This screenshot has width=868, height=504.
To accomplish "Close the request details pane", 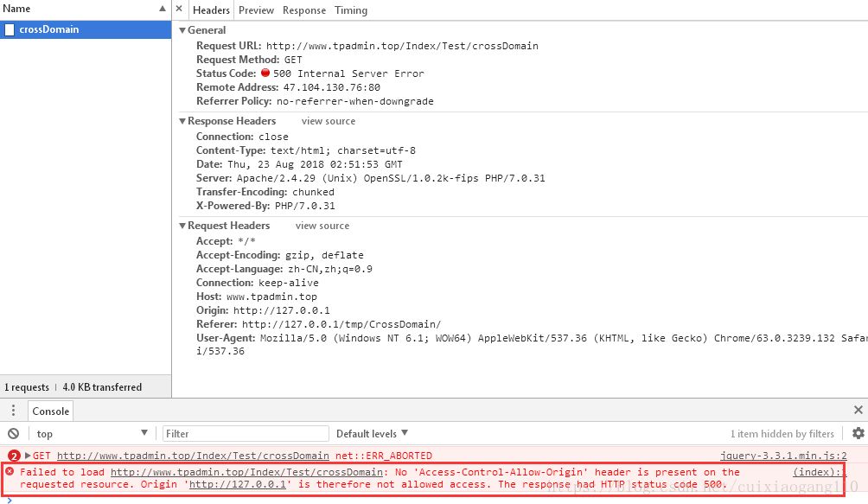I will coord(179,10).
